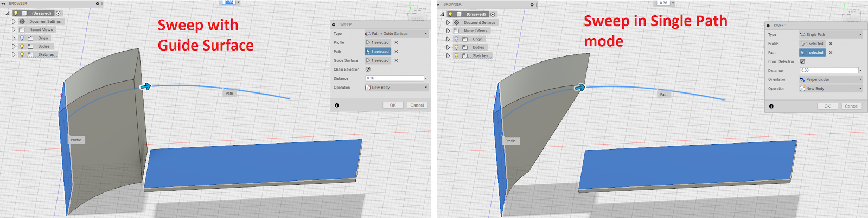Open the Type dropdown showing Path + Guide Surface
The width and height of the screenshot is (868, 218).
click(396, 34)
